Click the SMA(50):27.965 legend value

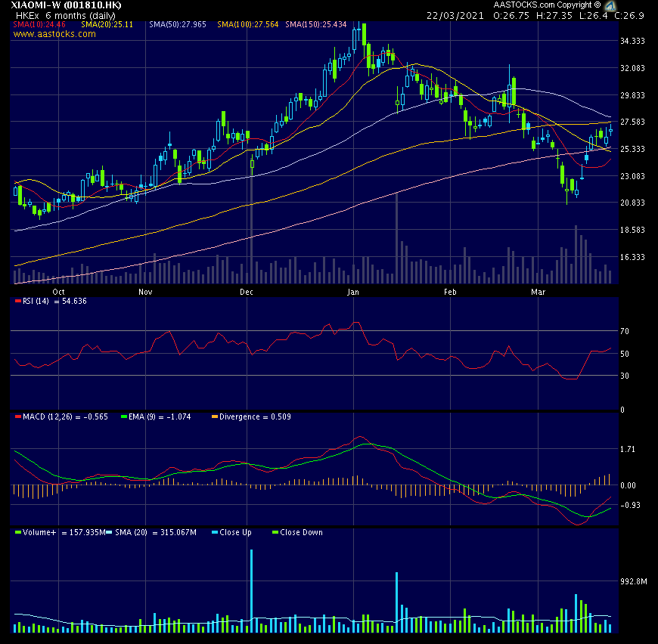(178, 24)
